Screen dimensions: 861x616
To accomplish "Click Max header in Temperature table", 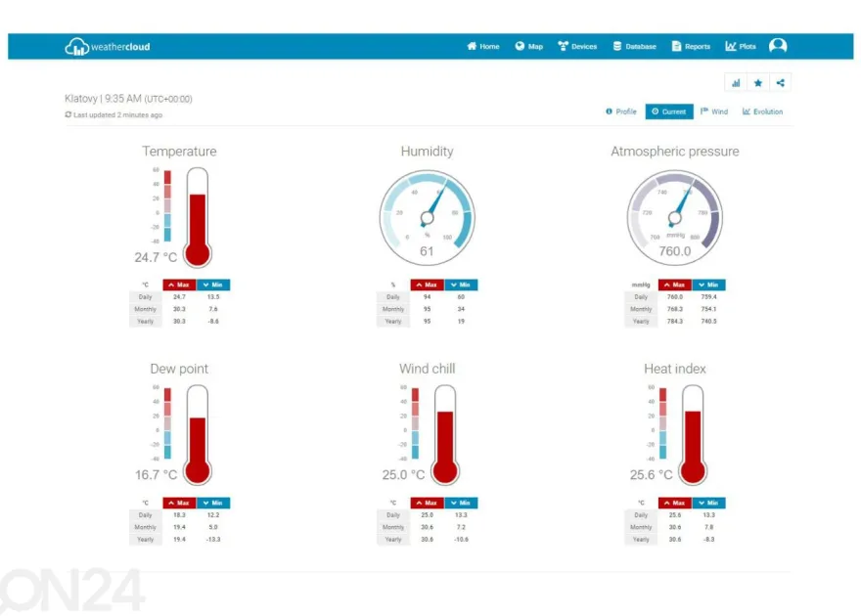I will tap(180, 285).
